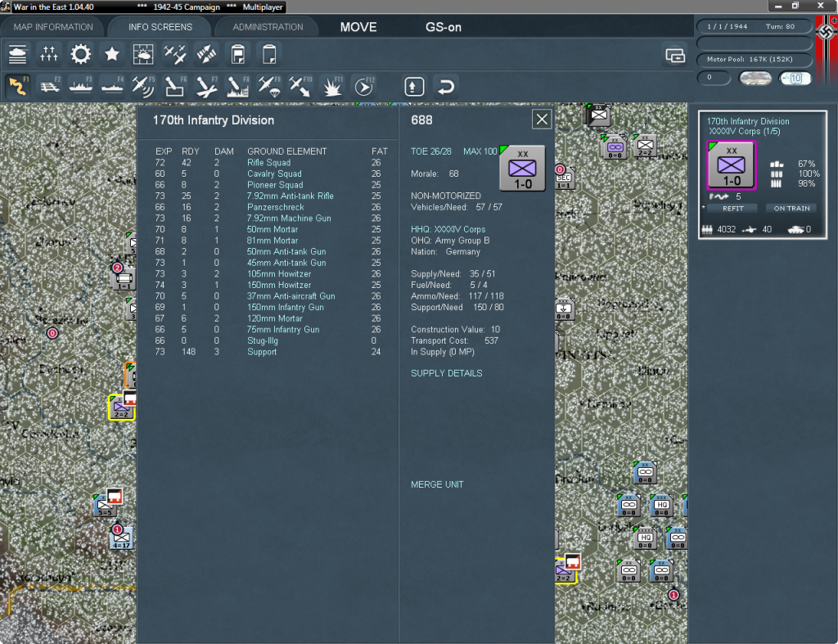Open the 7.92mm Machine Gun element

coord(289,218)
